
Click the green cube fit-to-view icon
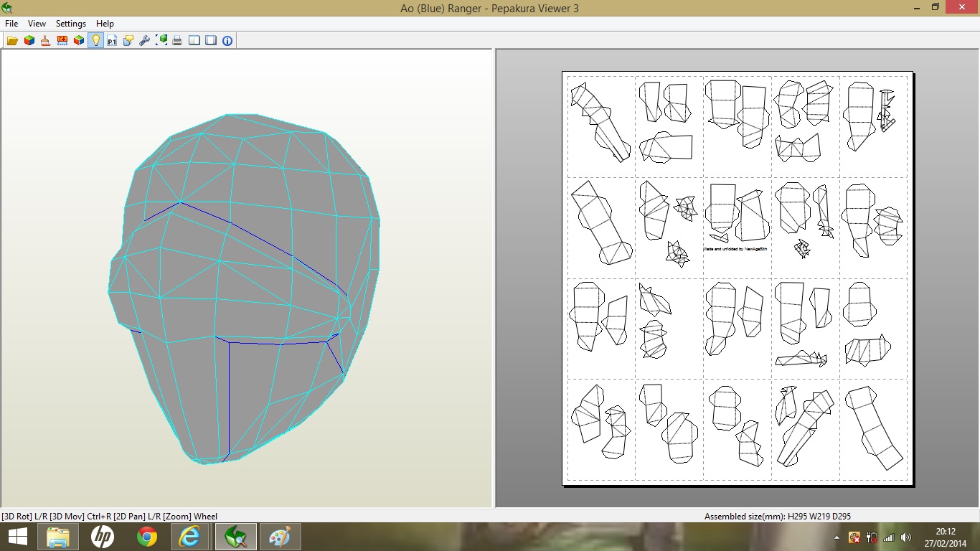161,40
